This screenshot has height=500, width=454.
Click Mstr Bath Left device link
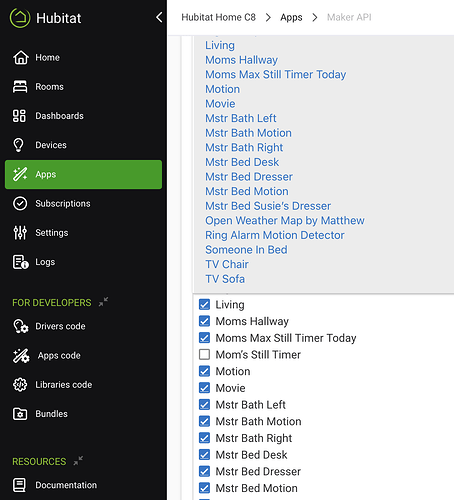[241, 118]
